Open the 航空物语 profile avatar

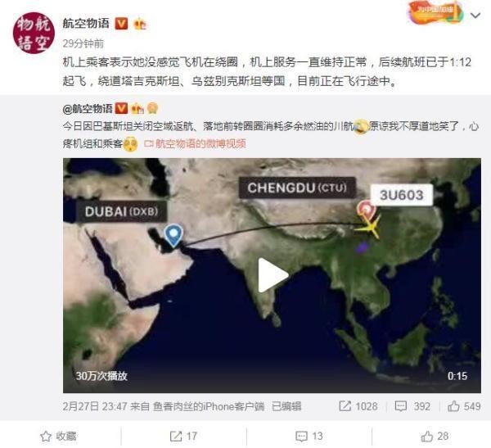coord(34,33)
